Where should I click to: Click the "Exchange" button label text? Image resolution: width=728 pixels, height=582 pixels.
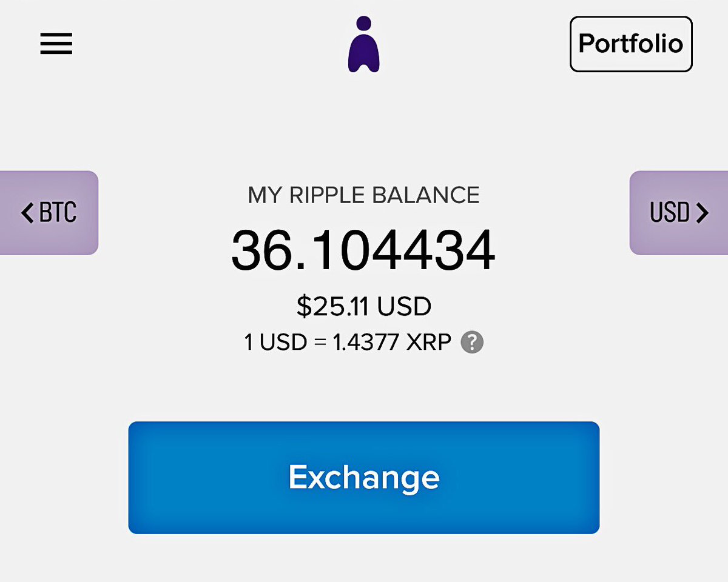(364, 477)
